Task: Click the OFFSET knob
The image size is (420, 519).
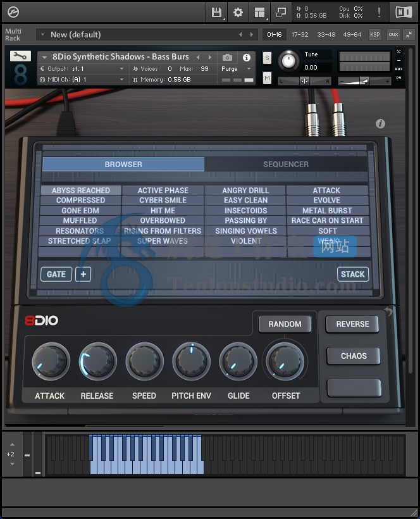Action: 285,361
